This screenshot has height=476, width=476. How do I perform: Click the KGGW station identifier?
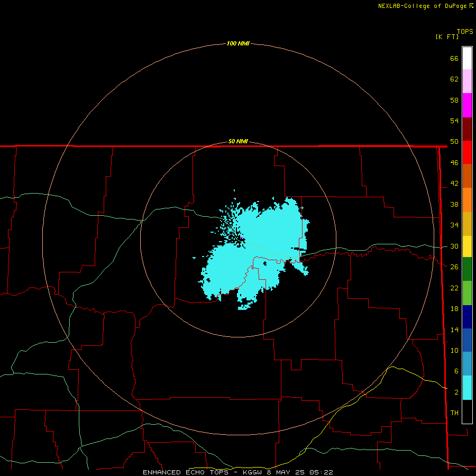[253, 472]
